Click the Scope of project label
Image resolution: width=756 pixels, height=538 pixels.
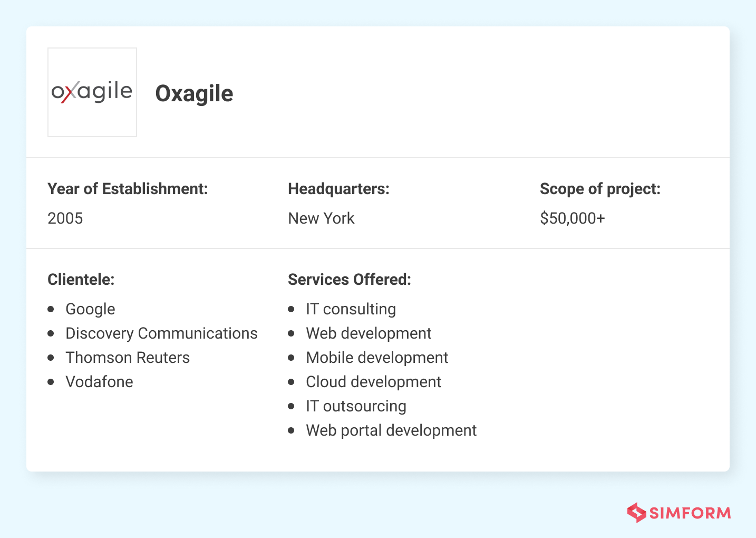[x=600, y=189]
